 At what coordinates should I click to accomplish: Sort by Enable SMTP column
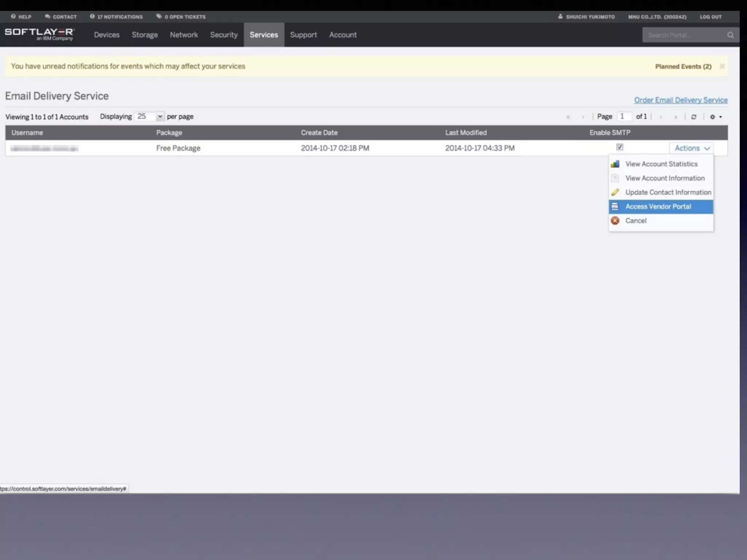(610, 133)
